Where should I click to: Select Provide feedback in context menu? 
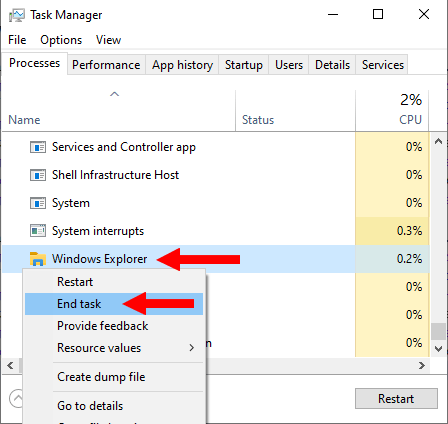(114, 326)
